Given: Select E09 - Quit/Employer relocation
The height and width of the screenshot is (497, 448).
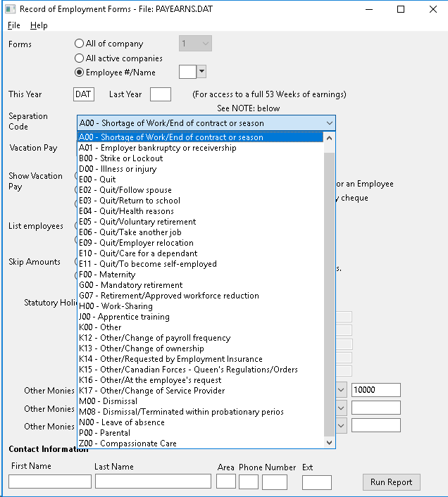Looking at the screenshot, I should (x=200, y=243).
